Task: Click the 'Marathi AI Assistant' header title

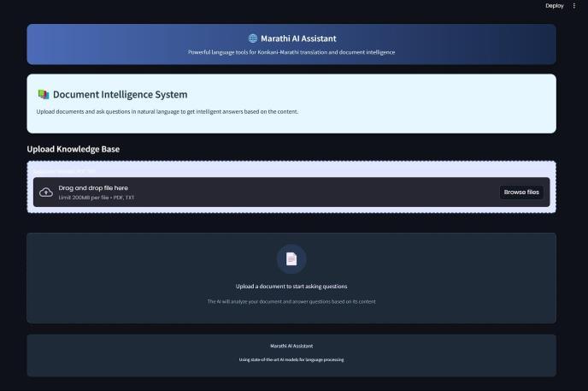Action: tap(298, 39)
